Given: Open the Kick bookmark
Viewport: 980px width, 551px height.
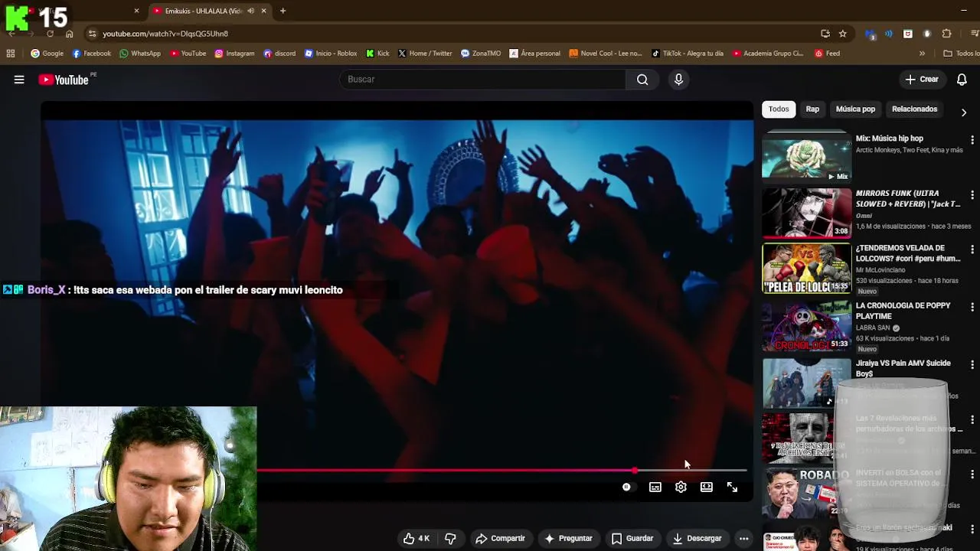Looking at the screenshot, I should click(x=378, y=54).
